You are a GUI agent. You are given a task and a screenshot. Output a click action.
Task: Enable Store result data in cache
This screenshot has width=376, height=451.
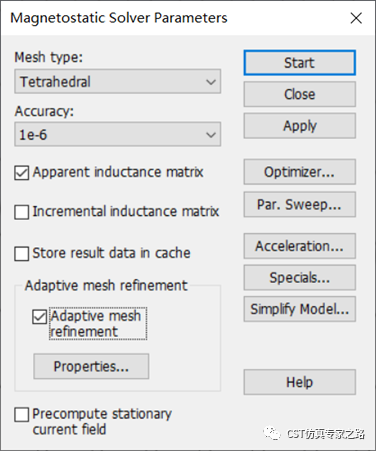click(x=22, y=254)
